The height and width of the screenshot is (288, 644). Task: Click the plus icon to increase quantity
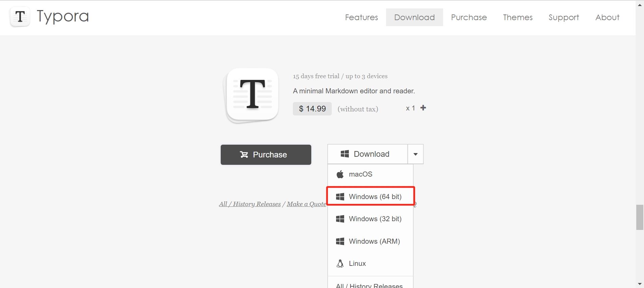[x=423, y=108]
